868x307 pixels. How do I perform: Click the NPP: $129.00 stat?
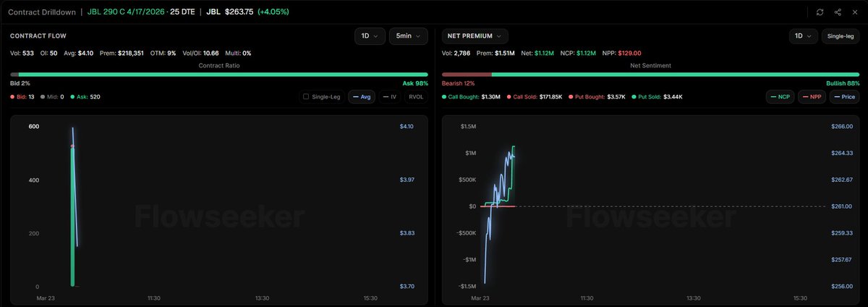[x=621, y=53]
